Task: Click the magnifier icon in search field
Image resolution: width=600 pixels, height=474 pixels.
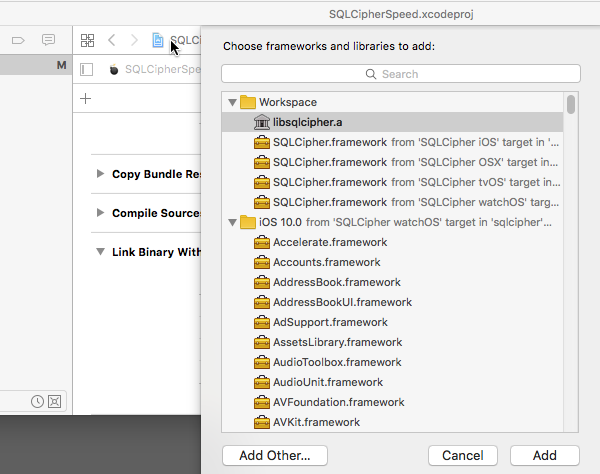Action: tap(370, 74)
